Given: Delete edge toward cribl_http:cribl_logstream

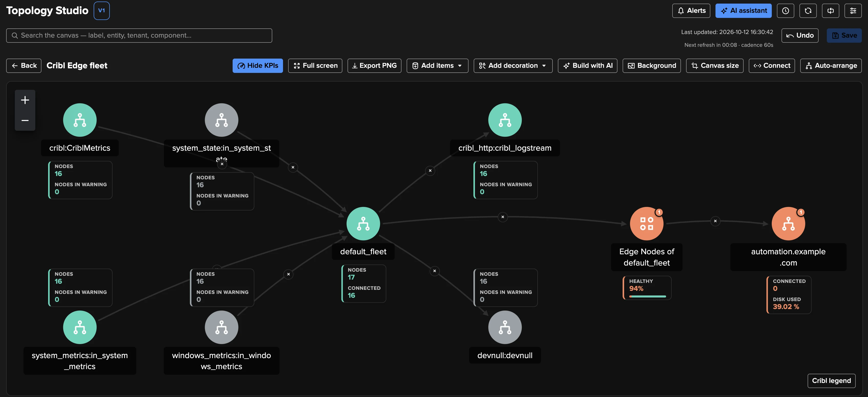Looking at the screenshot, I should [x=430, y=171].
